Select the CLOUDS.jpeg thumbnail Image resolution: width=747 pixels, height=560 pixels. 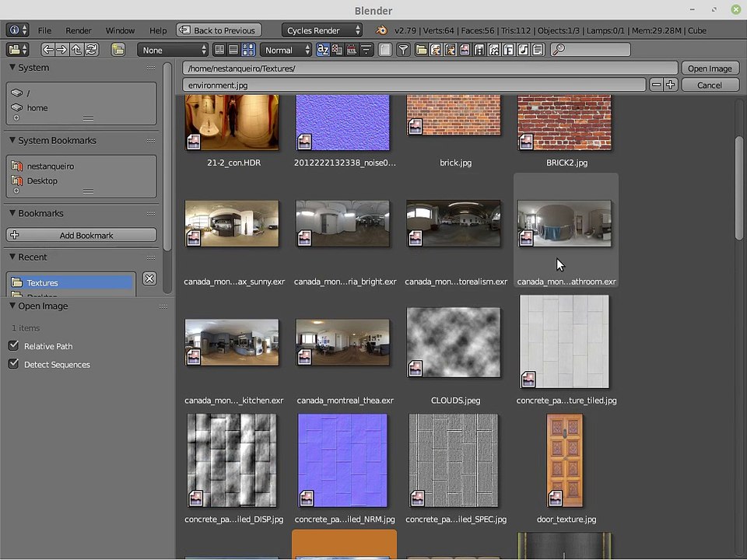[x=454, y=342]
